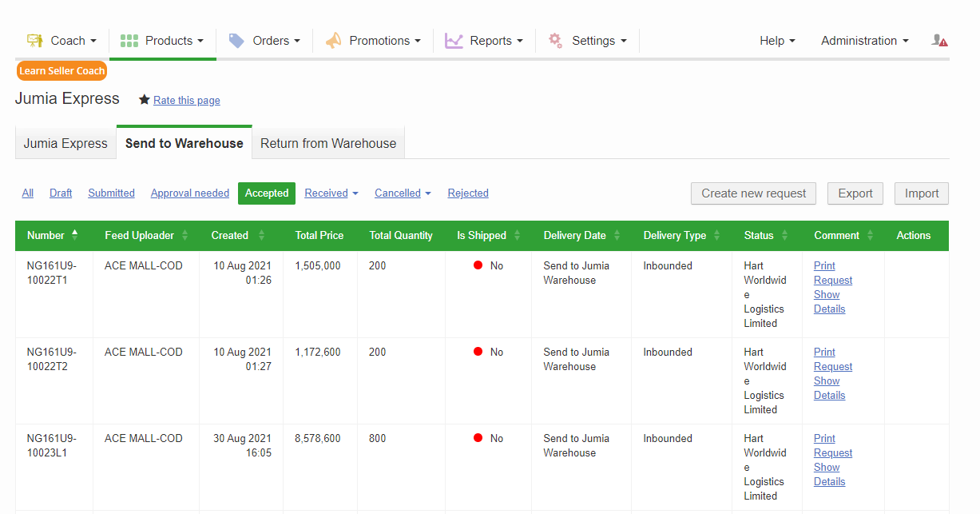The height and width of the screenshot is (514, 980).
Task: Select the Accepted filter
Action: tap(267, 193)
